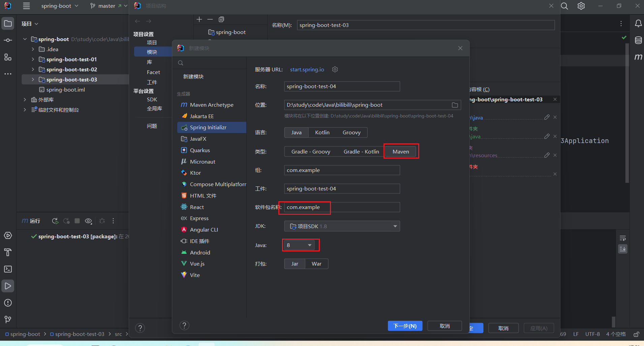Select Jakarta EE generator
This screenshot has height=346, width=644.
tap(212, 116)
